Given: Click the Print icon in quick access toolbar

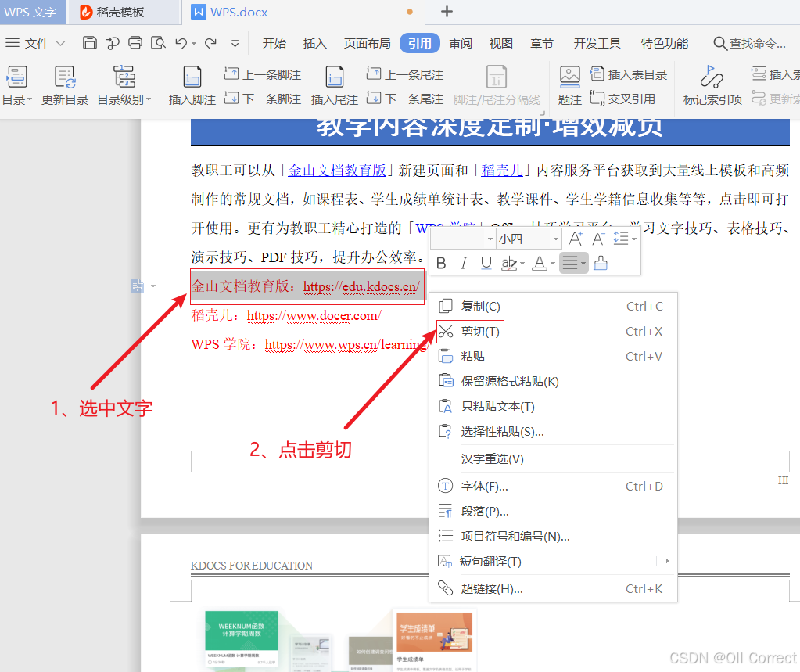Looking at the screenshot, I should coord(135,43).
